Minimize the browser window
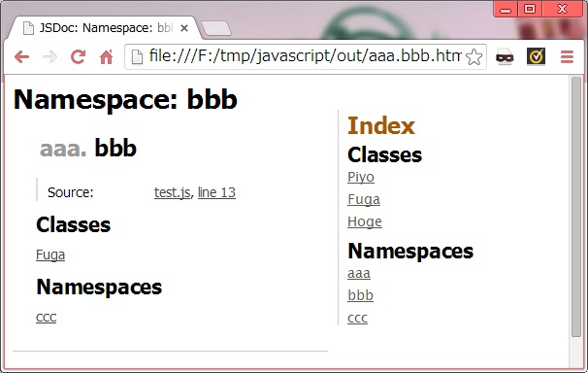 tap(506, 9)
